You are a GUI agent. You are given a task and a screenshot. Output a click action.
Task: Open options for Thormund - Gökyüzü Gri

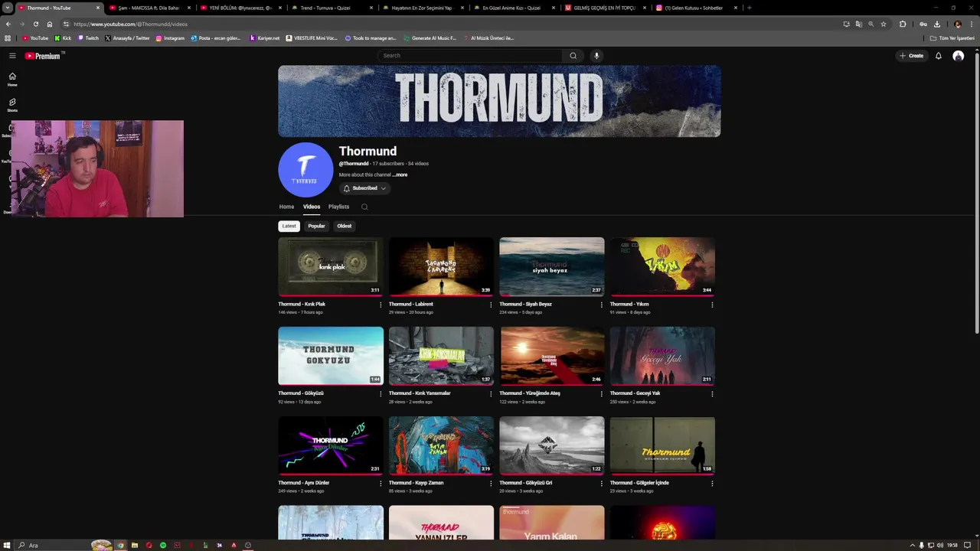point(602,484)
